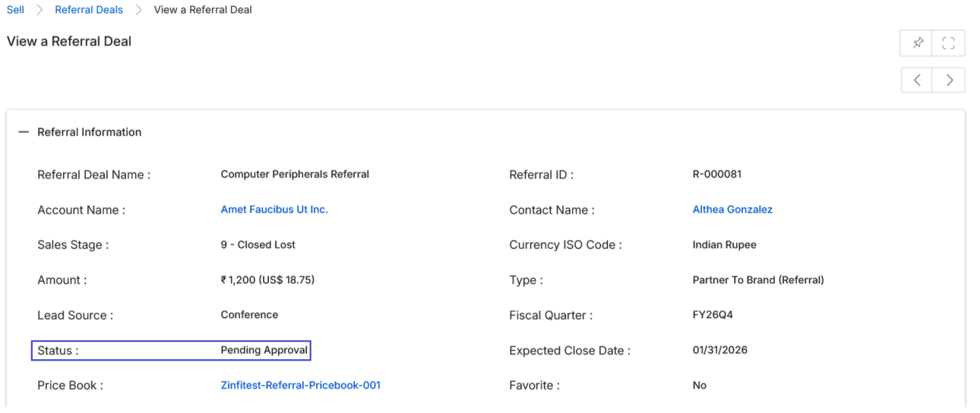Click 'Referral Information' section title
The height and width of the screenshot is (413, 980).
pos(90,132)
